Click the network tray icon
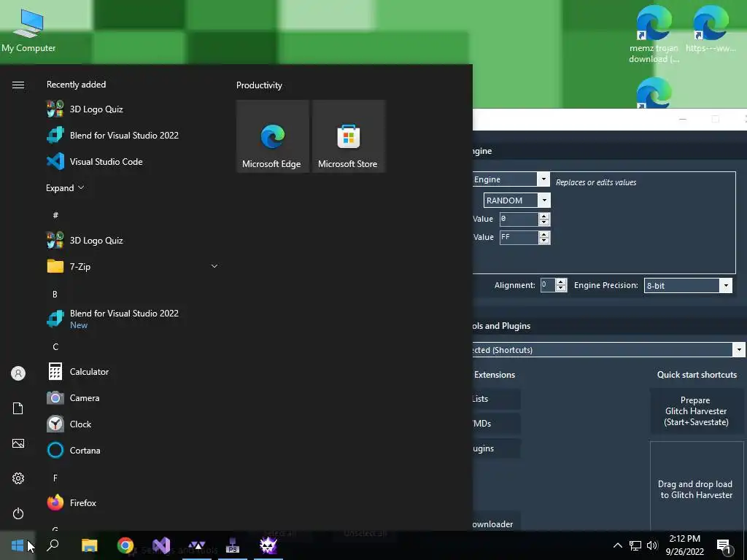Image resolution: width=747 pixels, height=560 pixels. (635, 545)
